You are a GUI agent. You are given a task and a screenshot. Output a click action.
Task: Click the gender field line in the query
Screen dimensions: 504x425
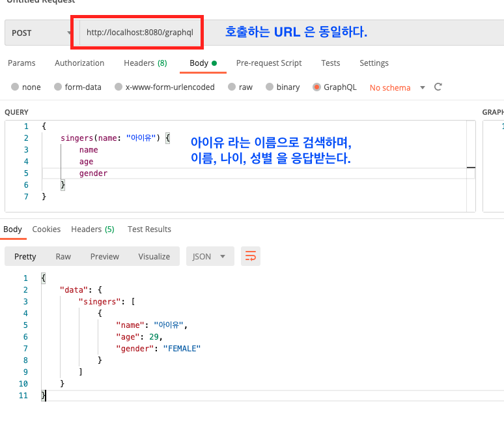click(93, 173)
